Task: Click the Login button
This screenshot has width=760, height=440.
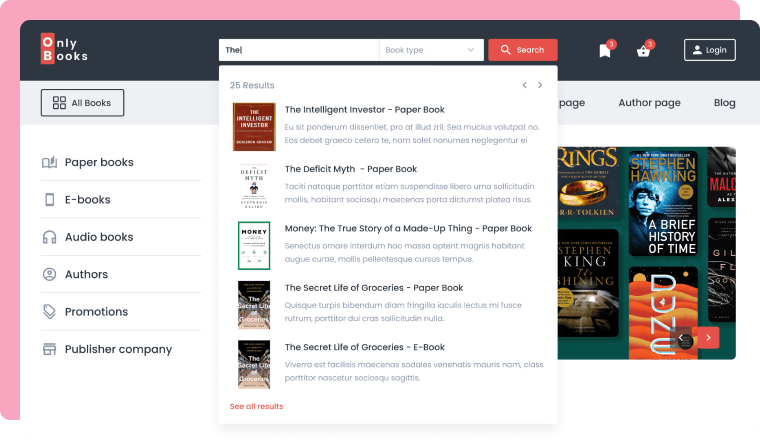Action: coord(710,50)
